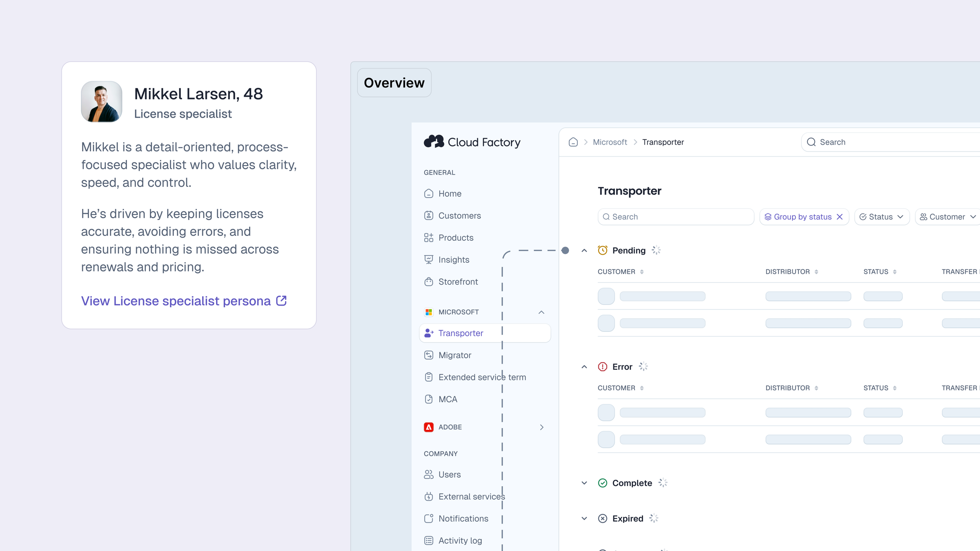980x551 pixels.
Task: Click the Notifications icon
Action: tap(428, 518)
